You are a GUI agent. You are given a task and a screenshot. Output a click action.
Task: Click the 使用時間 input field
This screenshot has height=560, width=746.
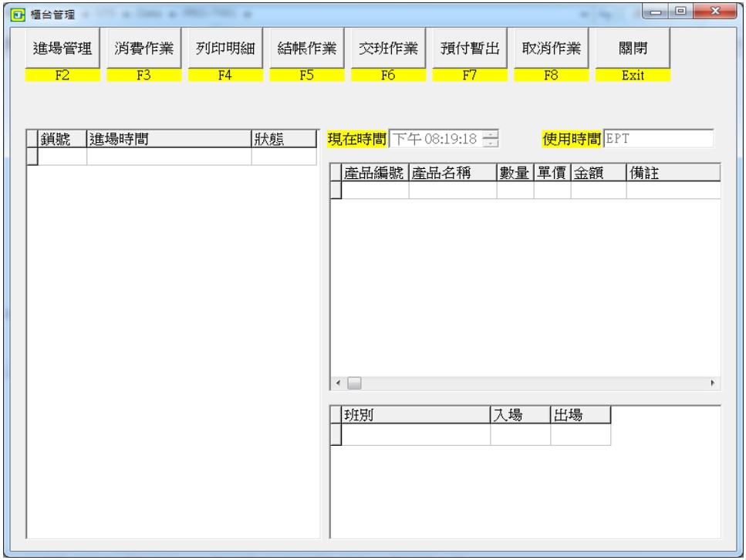(x=659, y=139)
